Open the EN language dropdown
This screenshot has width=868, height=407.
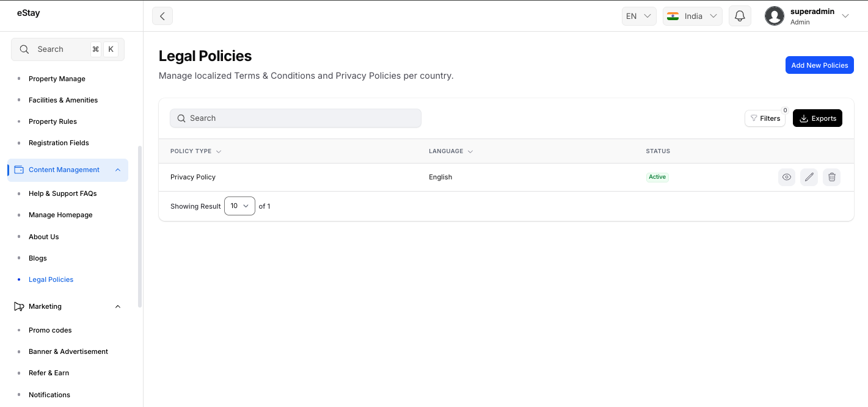point(639,16)
